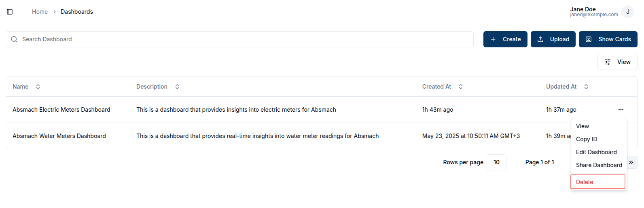Go to the Home breadcrumb link
Viewport: 644px width, 208px height.
point(40,12)
